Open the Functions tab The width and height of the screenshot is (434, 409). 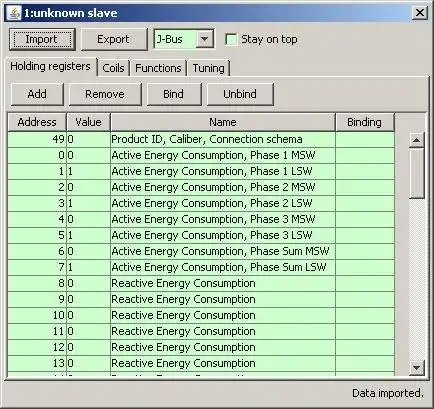coord(158,68)
